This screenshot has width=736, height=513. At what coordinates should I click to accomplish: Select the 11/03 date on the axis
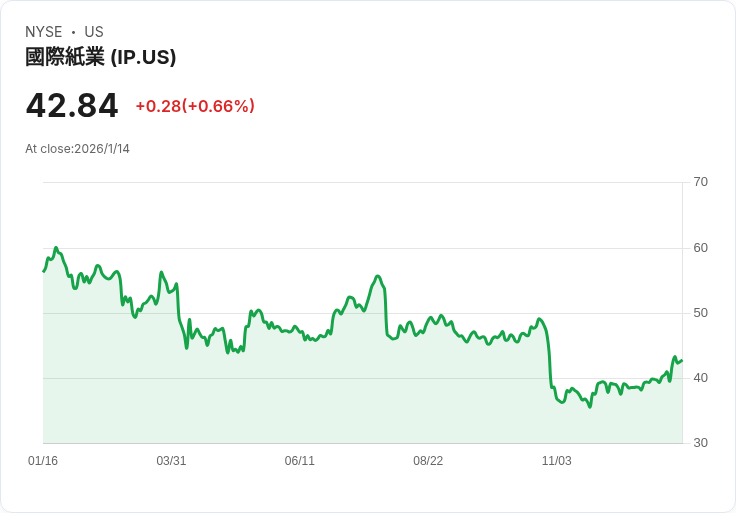tap(556, 461)
